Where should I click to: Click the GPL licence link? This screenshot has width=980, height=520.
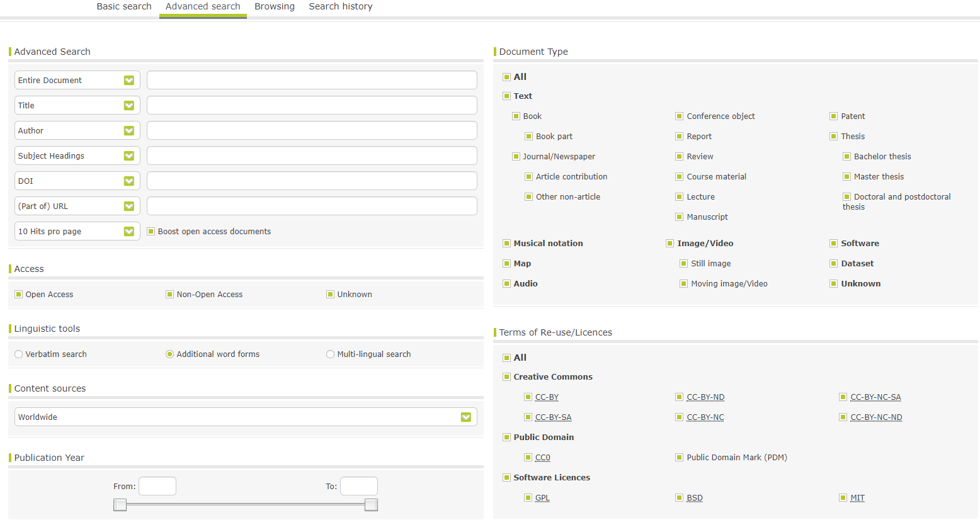542,498
